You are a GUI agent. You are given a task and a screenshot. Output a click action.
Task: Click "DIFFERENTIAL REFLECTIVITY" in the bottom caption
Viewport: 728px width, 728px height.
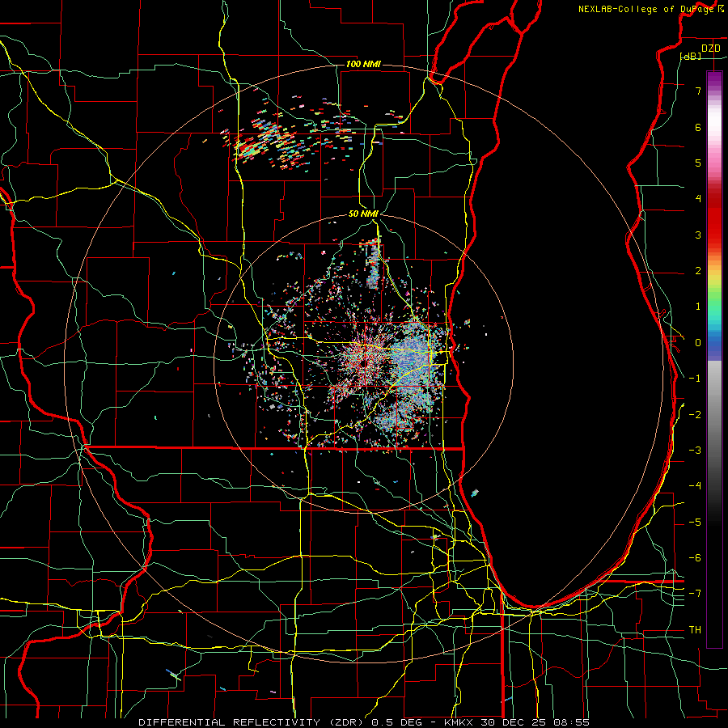pyautogui.click(x=230, y=722)
